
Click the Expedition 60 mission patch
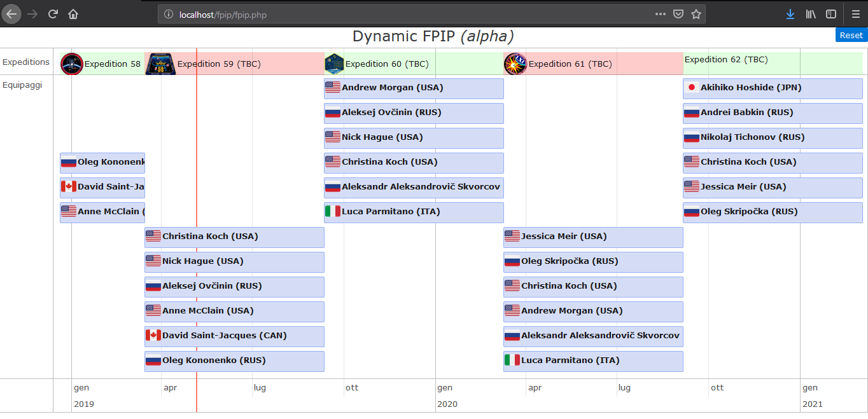334,64
